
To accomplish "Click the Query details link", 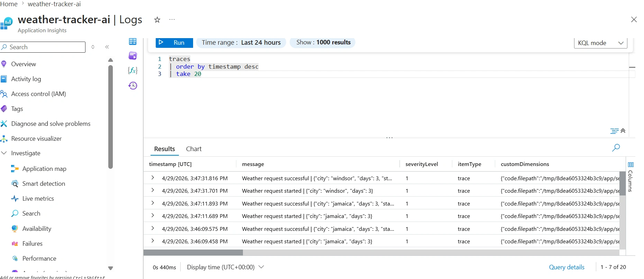I will pyautogui.click(x=566, y=267).
